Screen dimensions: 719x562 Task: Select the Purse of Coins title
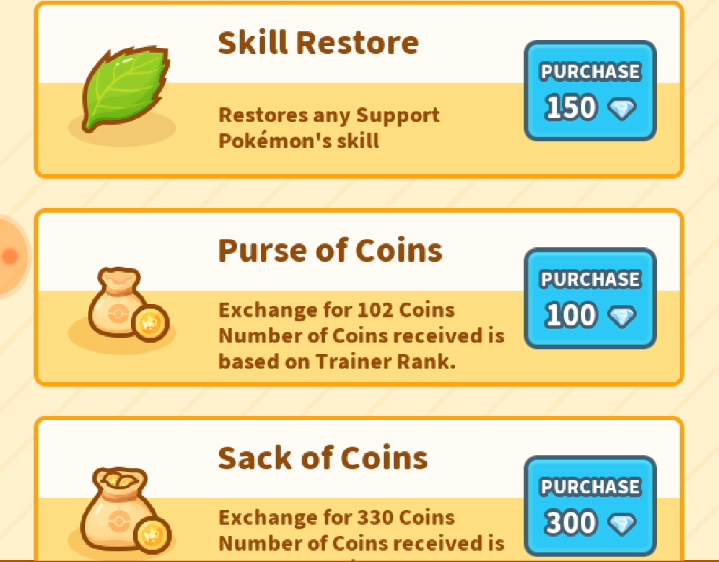330,251
